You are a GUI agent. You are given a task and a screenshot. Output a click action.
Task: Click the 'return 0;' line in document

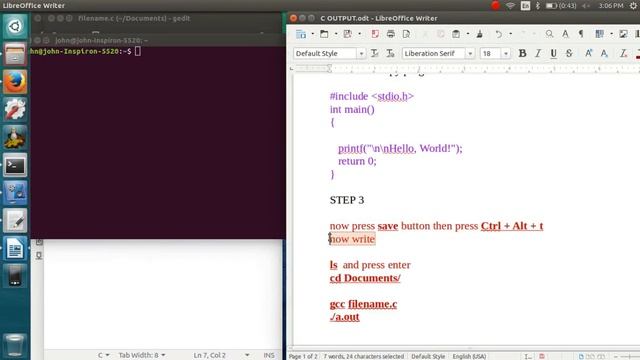357,161
